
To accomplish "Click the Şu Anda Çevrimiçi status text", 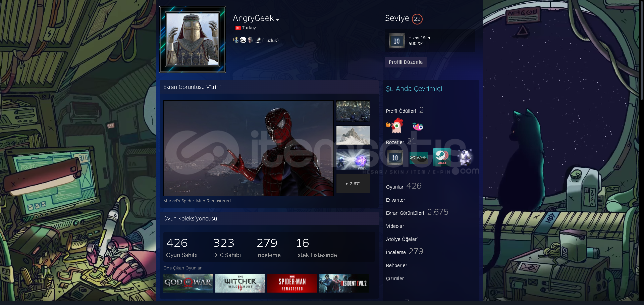I will pyautogui.click(x=414, y=89).
